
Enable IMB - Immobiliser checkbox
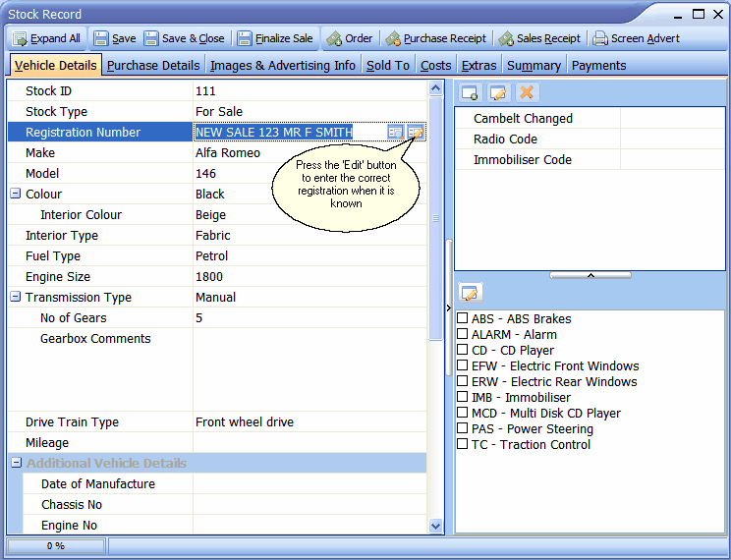(x=462, y=397)
